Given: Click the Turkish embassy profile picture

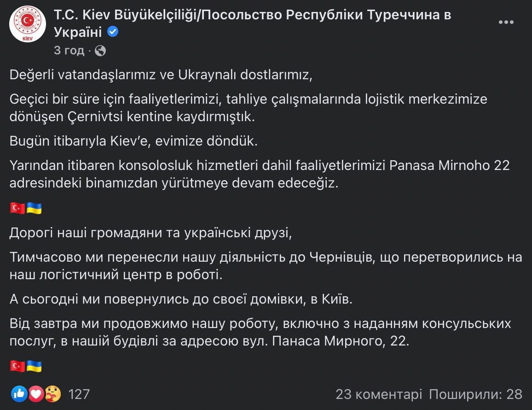Looking at the screenshot, I should 28,24.
